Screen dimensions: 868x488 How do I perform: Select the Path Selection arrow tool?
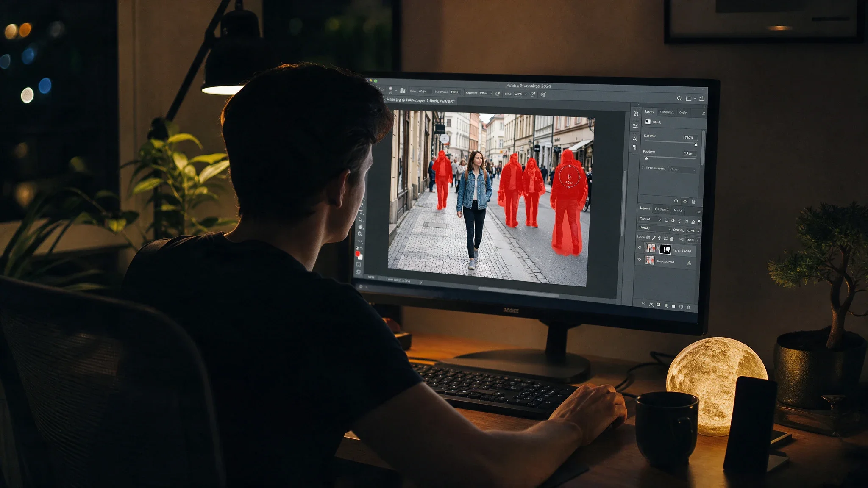360,219
